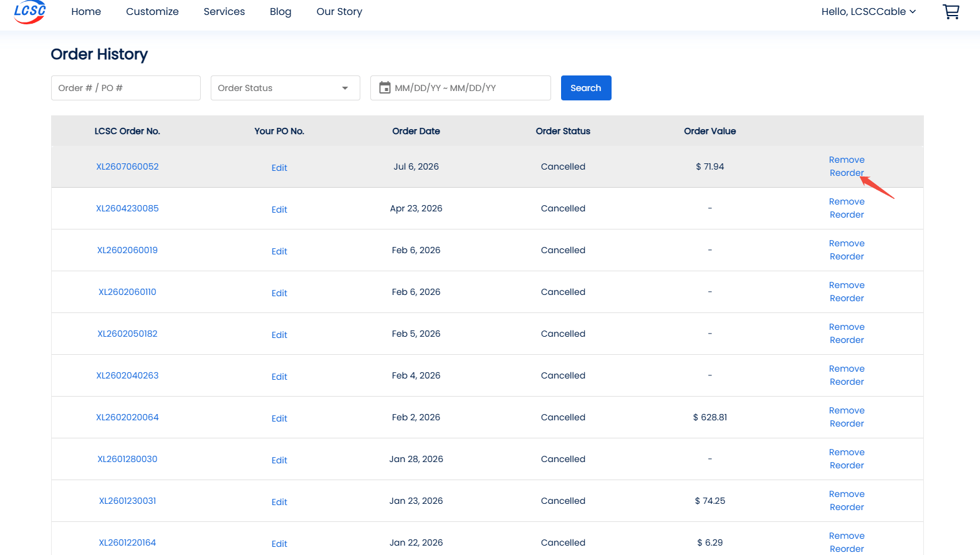Image resolution: width=980 pixels, height=555 pixels.
Task: Open order XL2602020064
Action: click(127, 417)
